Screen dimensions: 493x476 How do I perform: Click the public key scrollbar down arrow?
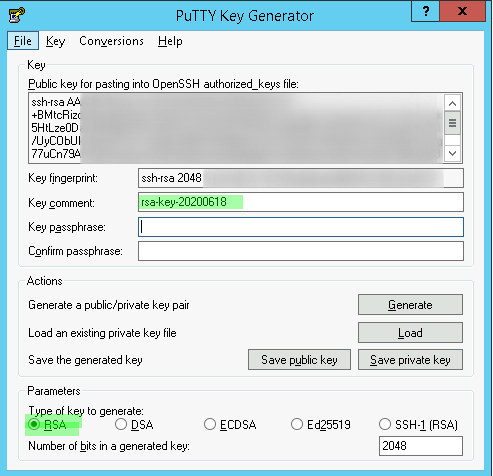click(452, 153)
